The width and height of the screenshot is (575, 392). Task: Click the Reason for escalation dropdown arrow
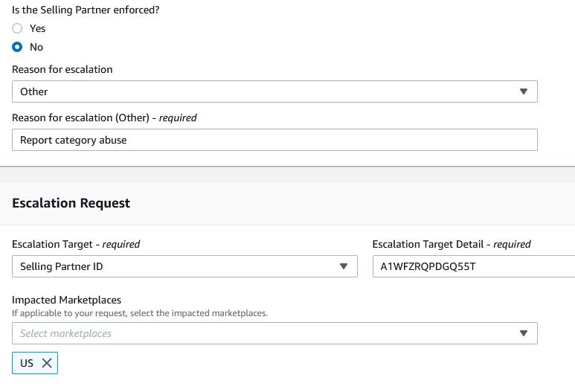(x=523, y=91)
